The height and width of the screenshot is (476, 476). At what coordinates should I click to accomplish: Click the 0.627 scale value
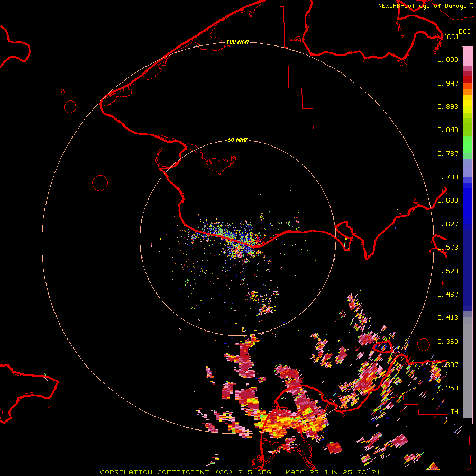coord(448,224)
